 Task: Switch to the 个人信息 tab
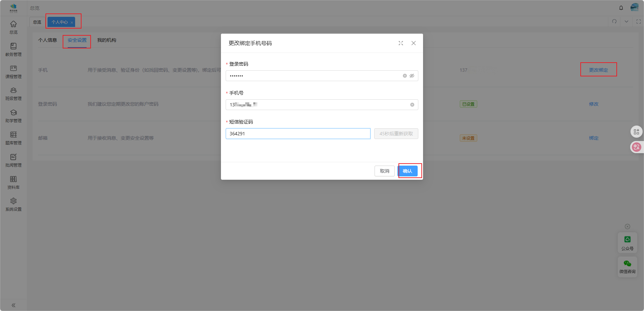click(47, 40)
